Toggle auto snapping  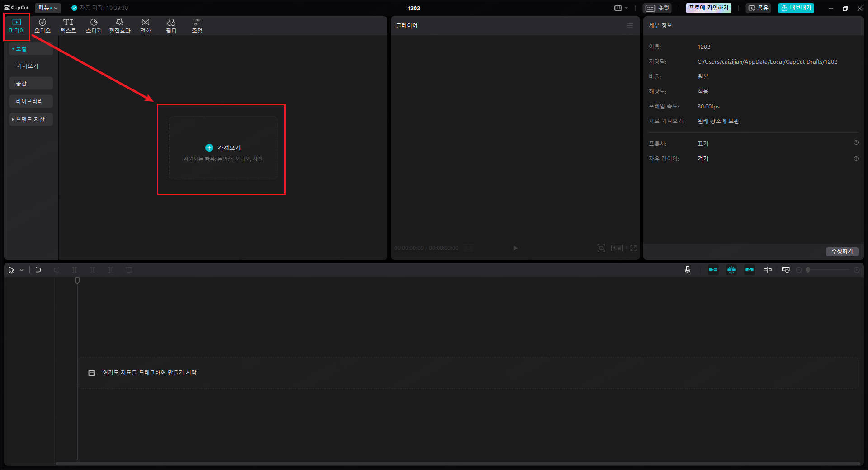pyautogui.click(x=731, y=270)
